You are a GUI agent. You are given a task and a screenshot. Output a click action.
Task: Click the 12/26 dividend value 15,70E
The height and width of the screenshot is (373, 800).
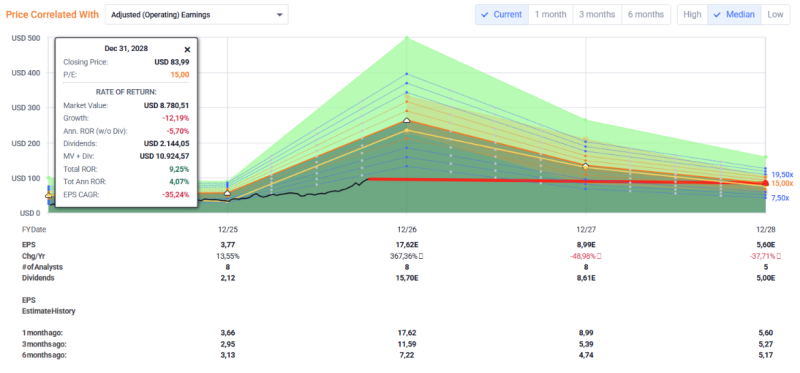(407, 278)
